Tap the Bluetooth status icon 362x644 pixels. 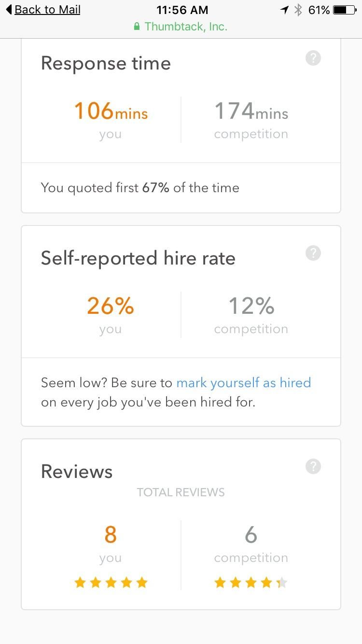[x=298, y=10]
